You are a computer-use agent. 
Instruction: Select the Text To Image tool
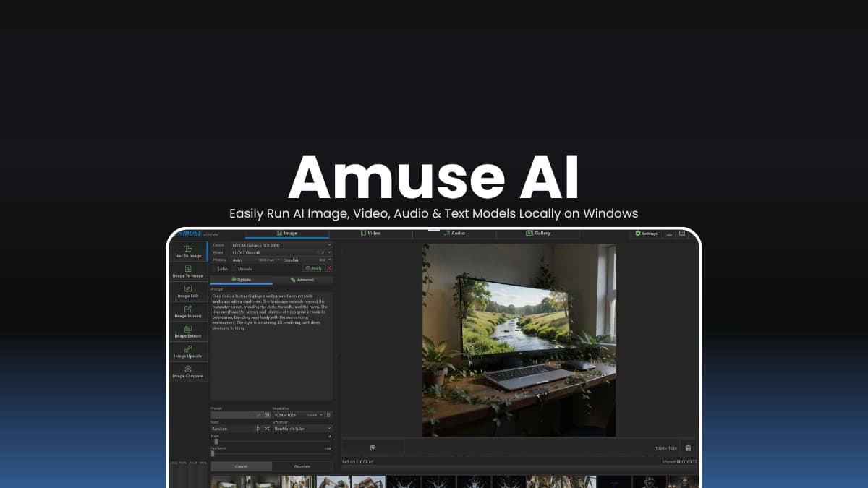188,252
